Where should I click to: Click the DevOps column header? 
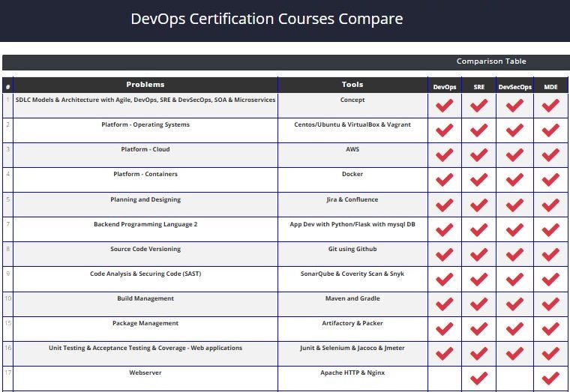[445, 87]
